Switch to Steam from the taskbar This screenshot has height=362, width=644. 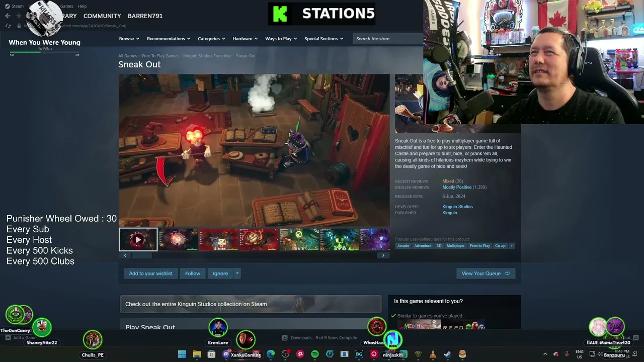click(x=447, y=354)
